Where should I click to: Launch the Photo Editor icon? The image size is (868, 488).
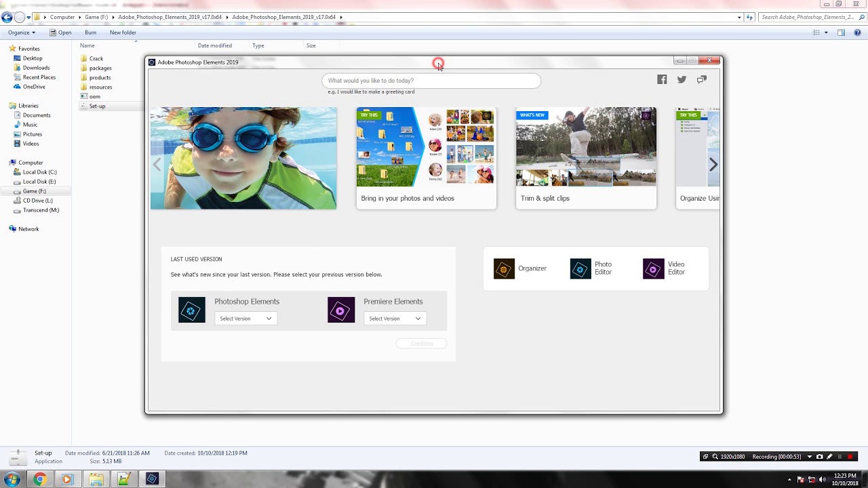pyautogui.click(x=580, y=269)
